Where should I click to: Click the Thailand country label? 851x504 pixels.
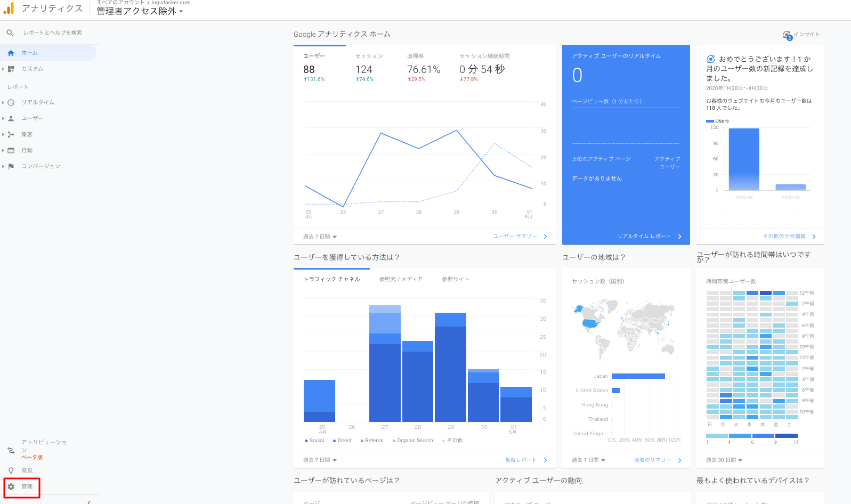(598, 419)
